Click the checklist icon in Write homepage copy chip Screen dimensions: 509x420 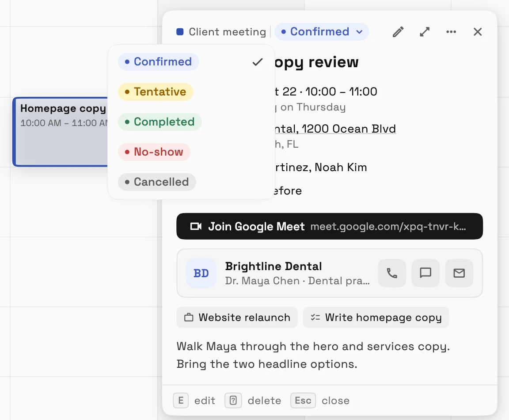click(x=315, y=317)
